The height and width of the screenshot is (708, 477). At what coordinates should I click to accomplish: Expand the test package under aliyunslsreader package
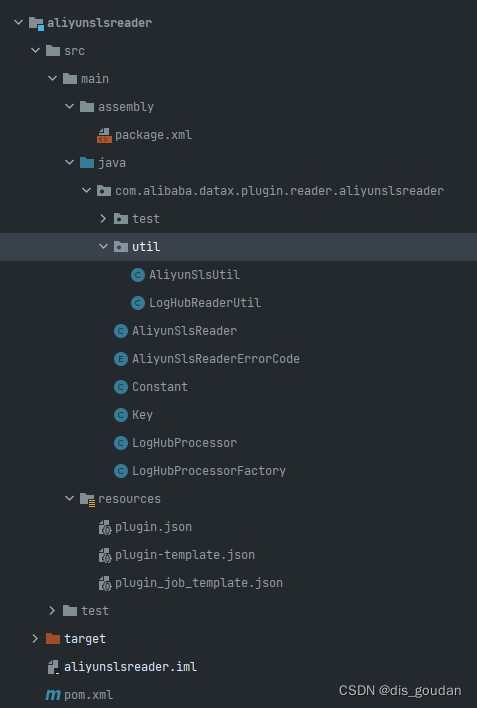[103, 219]
